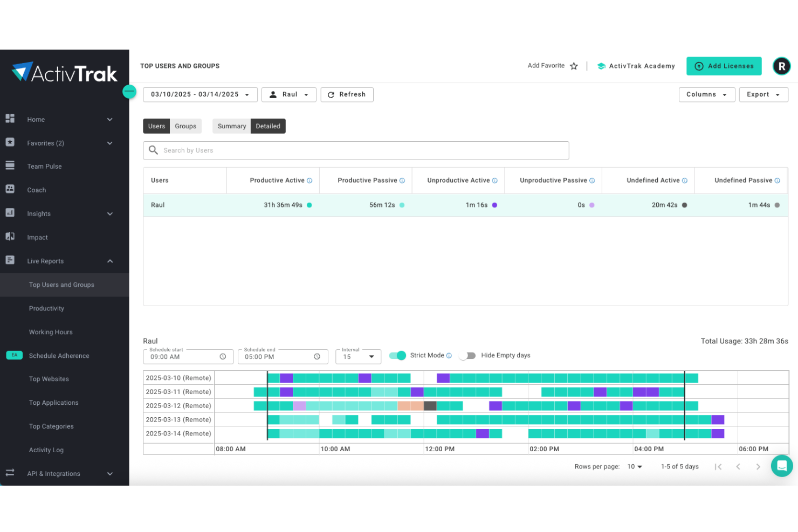Click the Team Pulse icon
Image resolution: width=798 pixels, height=532 pixels.
tap(10, 165)
